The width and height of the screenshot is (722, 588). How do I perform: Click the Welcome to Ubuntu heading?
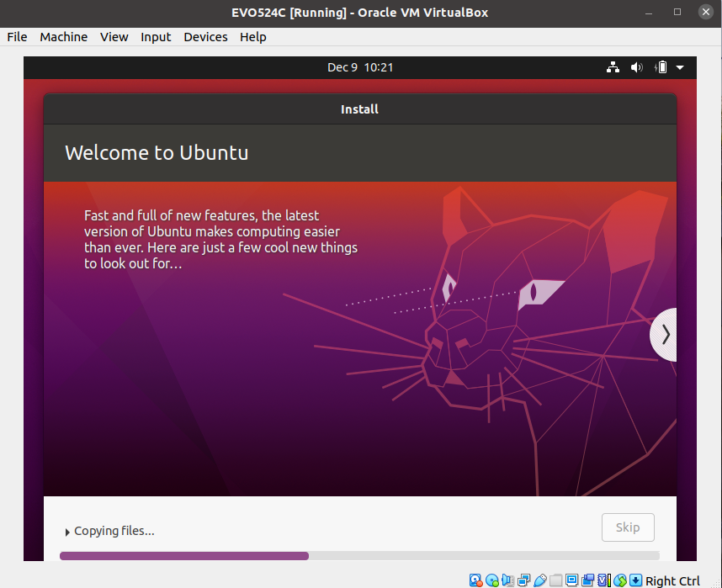157,153
